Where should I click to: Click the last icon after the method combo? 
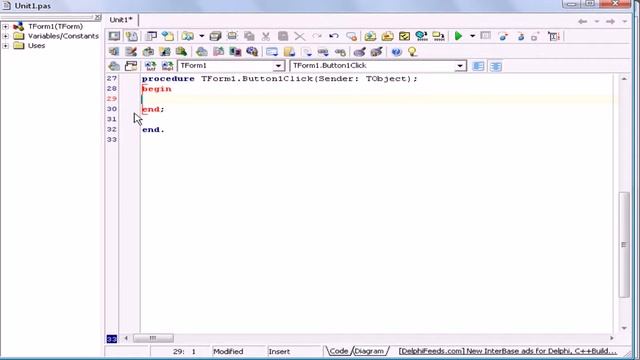point(496,66)
